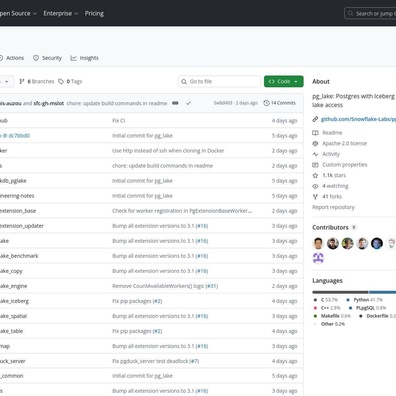Open the submodule link dc7bbd0

point(15,136)
